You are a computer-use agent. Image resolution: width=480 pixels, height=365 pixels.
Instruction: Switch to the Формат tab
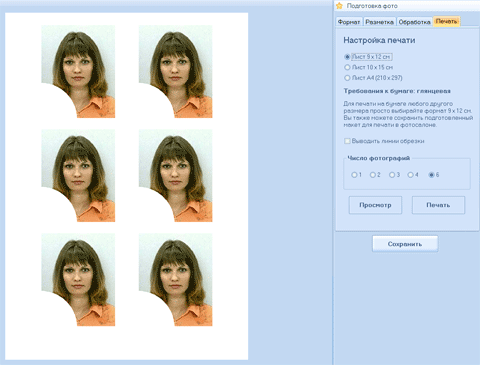pos(349,22)
